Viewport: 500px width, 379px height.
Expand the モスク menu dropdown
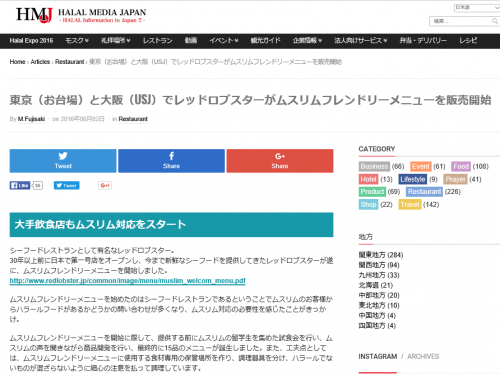coord(77,41)
